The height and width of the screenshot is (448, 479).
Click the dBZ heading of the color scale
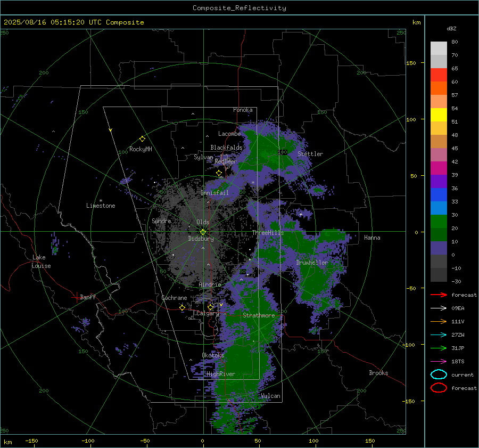451,28
